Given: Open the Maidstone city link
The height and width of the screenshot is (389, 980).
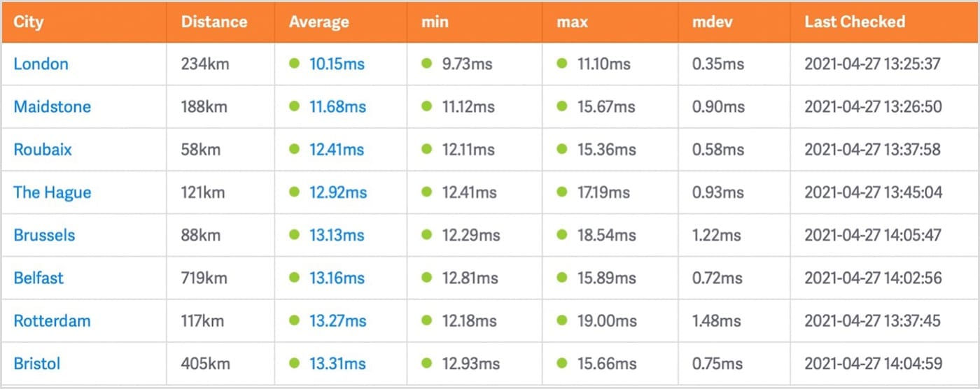Looking at the screenshot, I should [x=52, y=106].
